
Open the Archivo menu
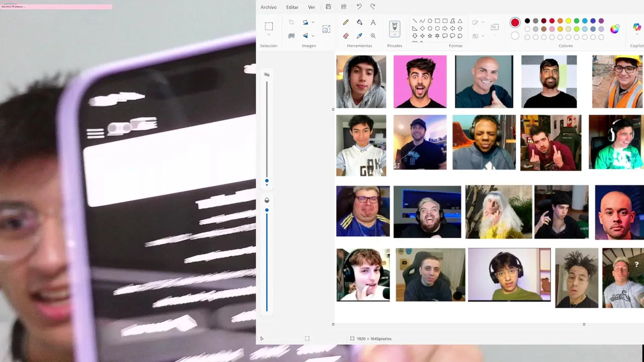[268, 7]
